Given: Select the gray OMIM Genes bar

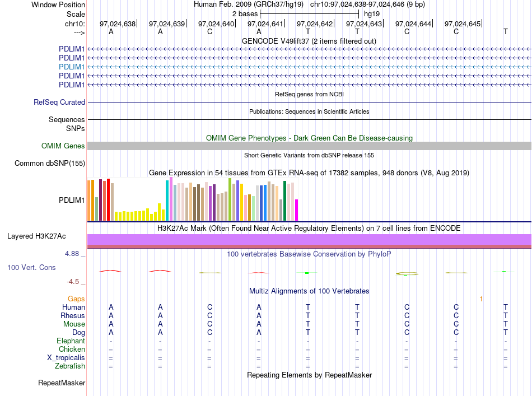Looking at the screenshot, I should click(309, 146).
